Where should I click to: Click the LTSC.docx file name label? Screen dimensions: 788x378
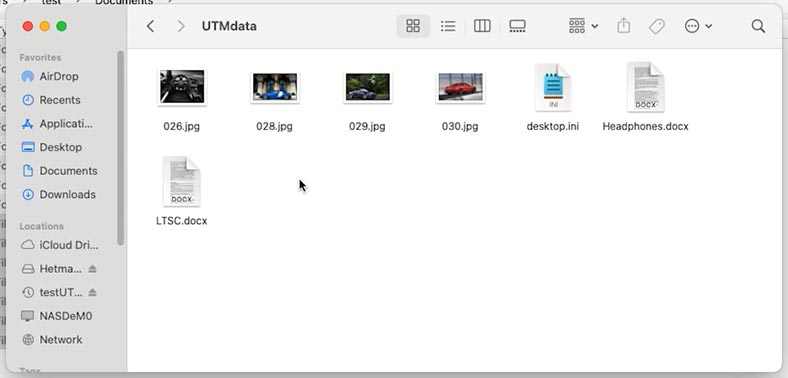181,221
